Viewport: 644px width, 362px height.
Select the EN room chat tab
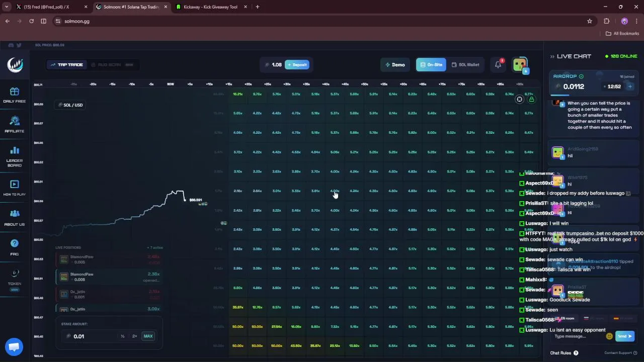click(565, 318)
